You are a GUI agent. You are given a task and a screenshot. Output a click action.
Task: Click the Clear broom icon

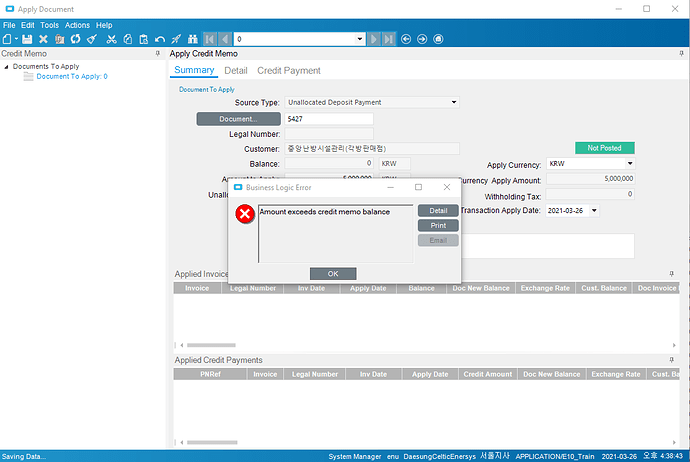(x=92, y=39)
